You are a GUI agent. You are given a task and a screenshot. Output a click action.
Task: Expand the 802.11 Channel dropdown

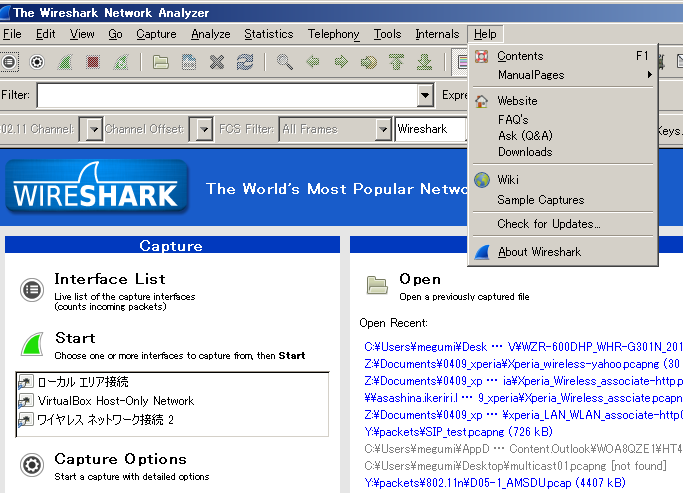point(92,129)
